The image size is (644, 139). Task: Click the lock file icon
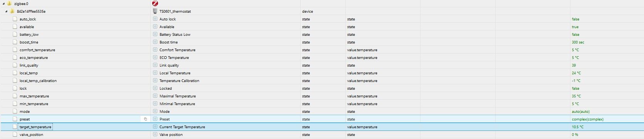(15, 88)
